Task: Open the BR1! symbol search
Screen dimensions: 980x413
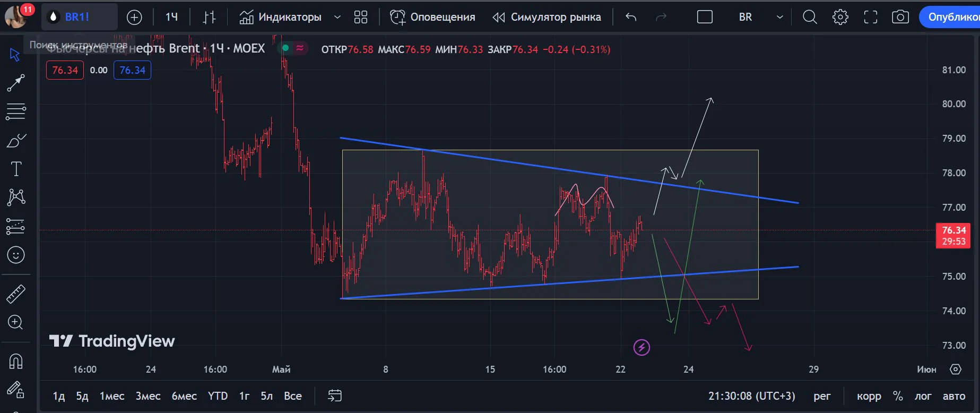Action: [x=79, y=17]
